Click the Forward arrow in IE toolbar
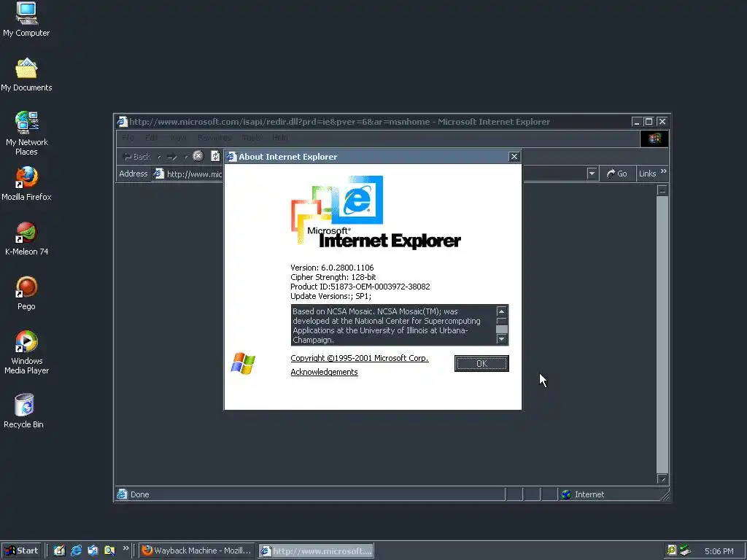747x560 pixels. point(172,156)
